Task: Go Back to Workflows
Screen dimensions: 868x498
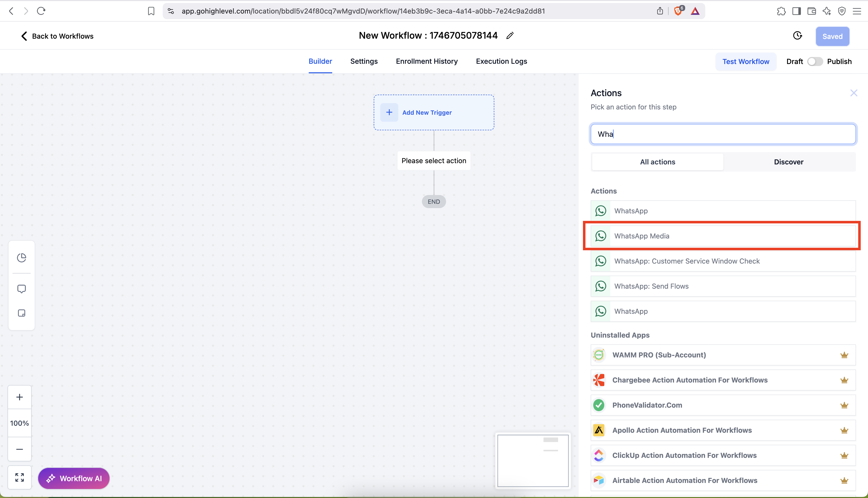Action: click(x=57, y=36)
